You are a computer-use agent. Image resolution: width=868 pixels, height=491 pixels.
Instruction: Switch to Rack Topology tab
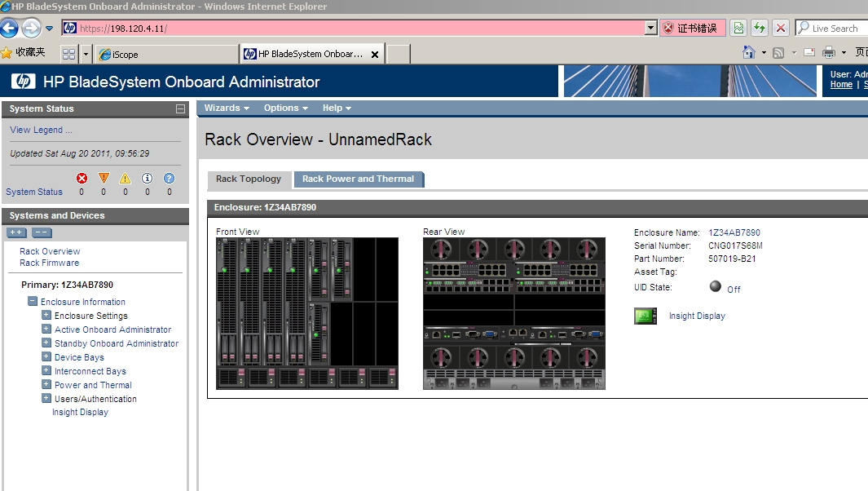[249, 179]
